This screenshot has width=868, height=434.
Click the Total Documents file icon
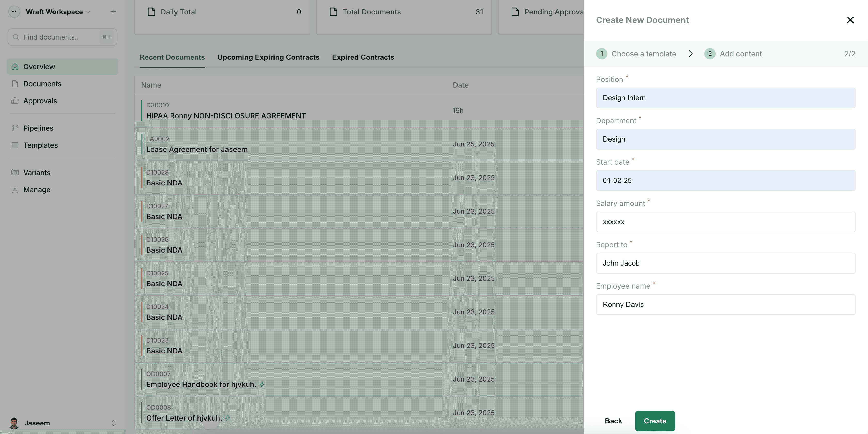point(333,12)
